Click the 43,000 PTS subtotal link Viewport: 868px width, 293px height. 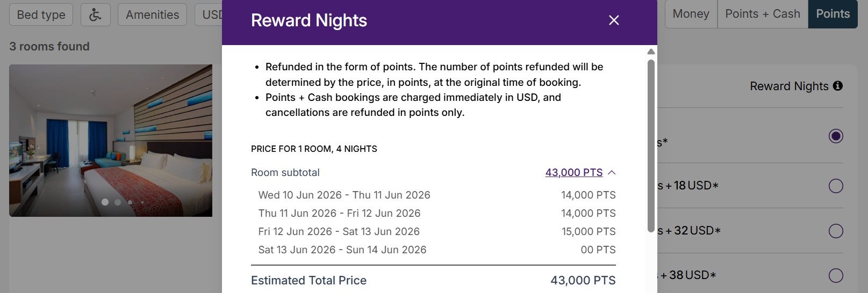tap(573, 173)
